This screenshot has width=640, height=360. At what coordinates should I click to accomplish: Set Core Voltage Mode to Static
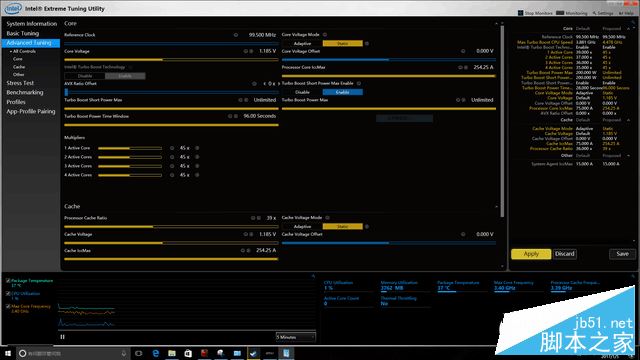(x=342, y=44)
